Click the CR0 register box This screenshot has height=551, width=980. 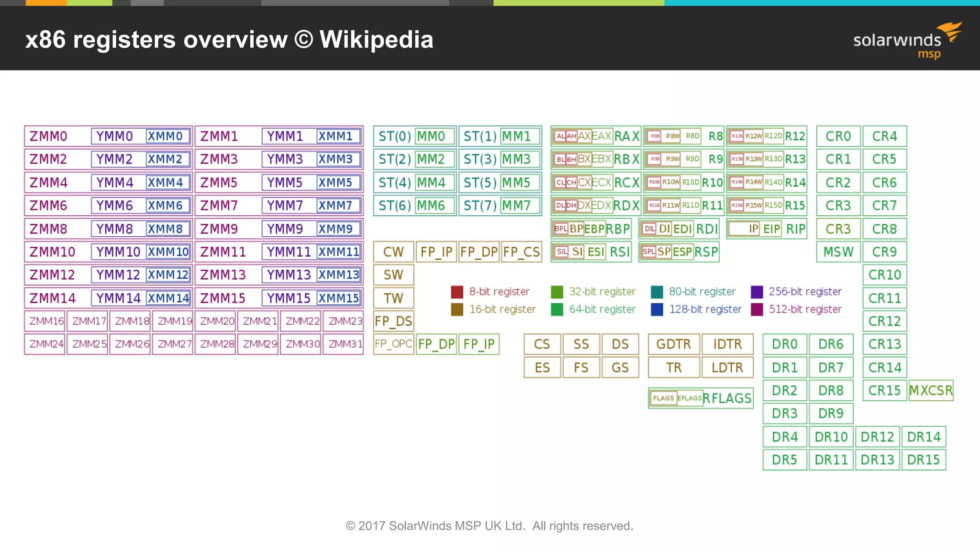(838, 136)
